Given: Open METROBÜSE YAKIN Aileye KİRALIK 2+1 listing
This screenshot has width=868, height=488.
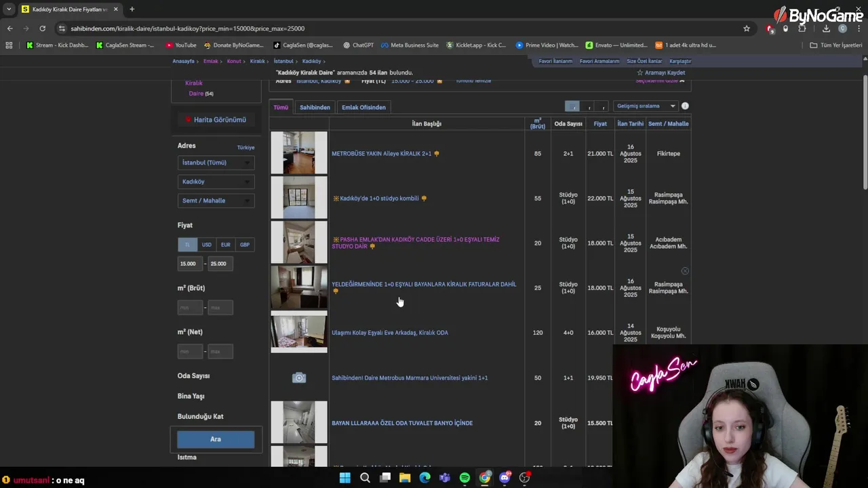Looking at the screenshot, I should click(381, 154).
